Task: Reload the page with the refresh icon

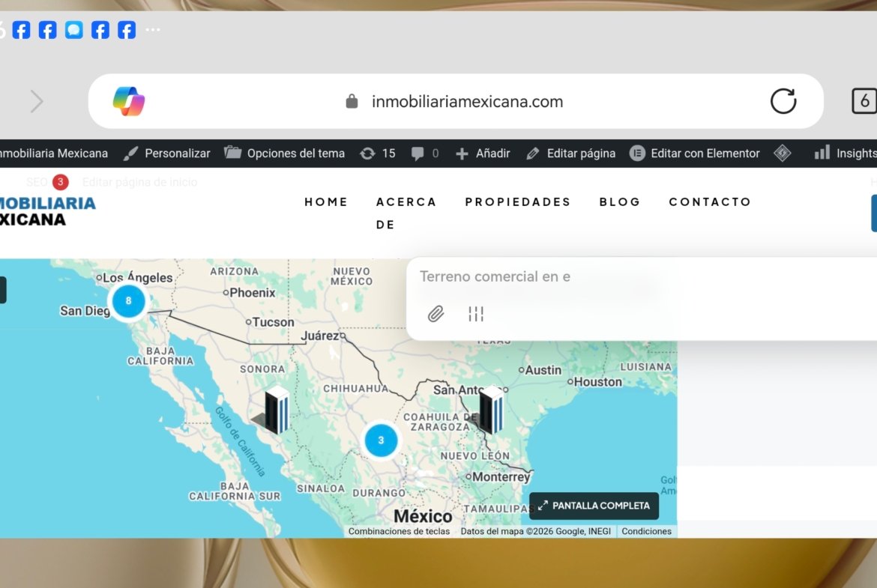Action: 783,101
